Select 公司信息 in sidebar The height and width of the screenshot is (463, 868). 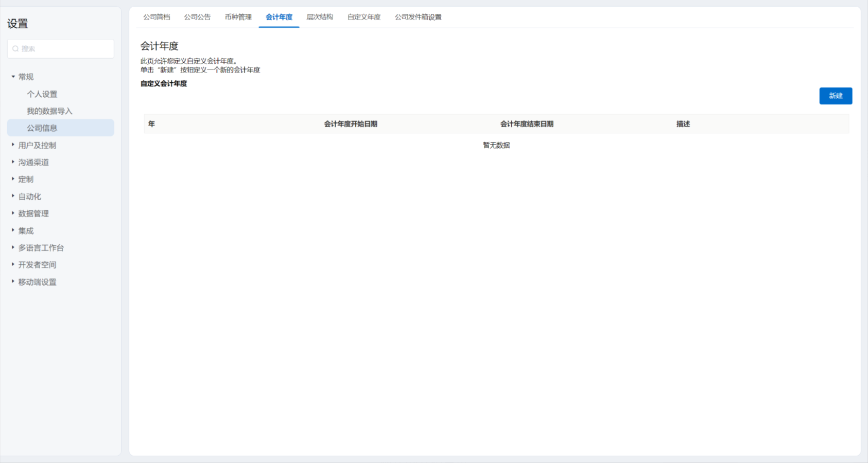tap(42, 128)
